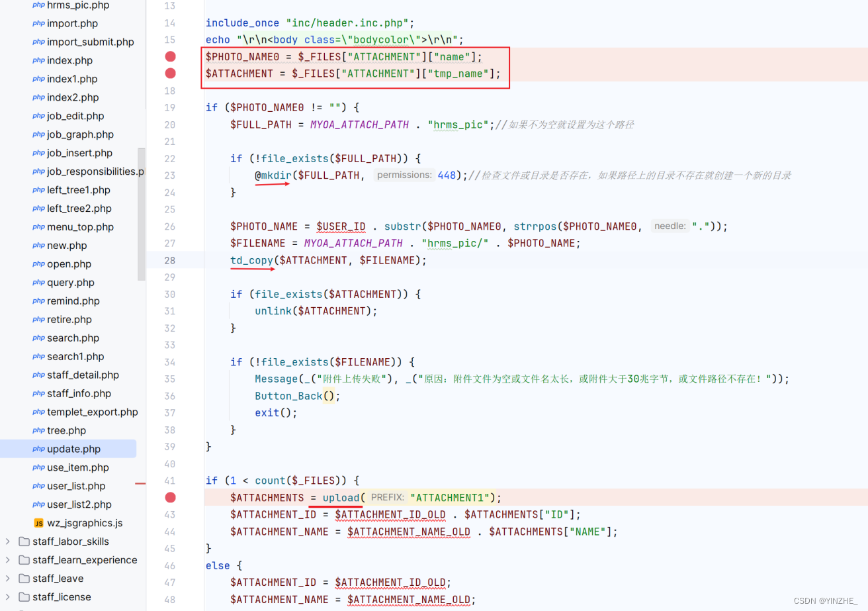Open staff_info.php file
This screenshot has width=868, height=611.
[79, 395]
